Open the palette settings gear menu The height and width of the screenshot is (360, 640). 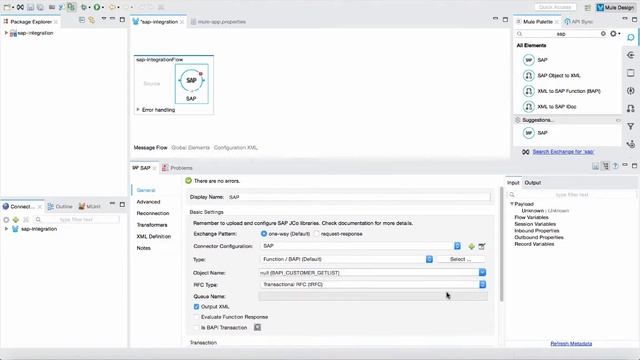tap(614, 34)
